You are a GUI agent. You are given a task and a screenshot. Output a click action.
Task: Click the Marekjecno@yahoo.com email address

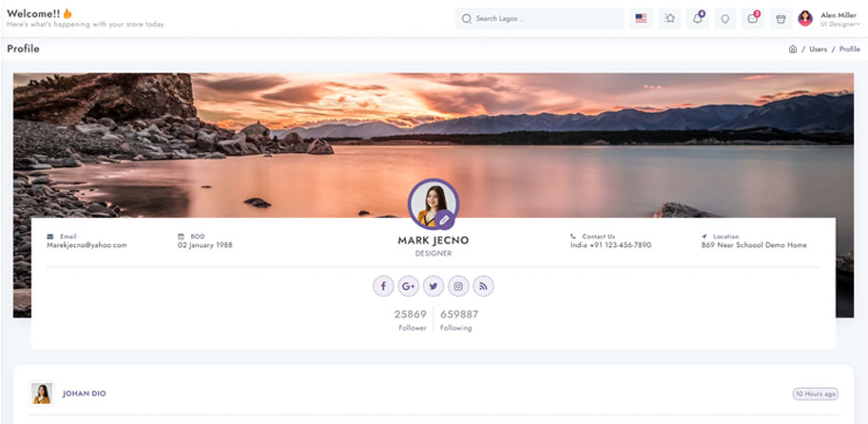point(87,245)
